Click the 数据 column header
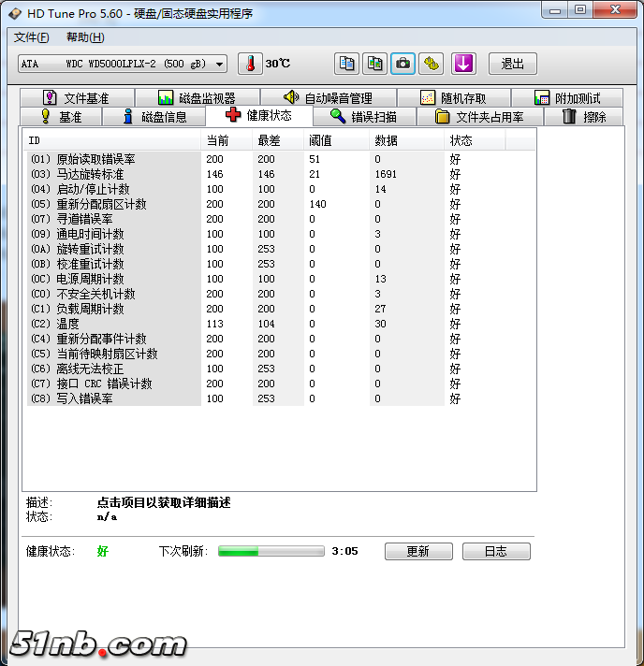The height and width of the screenshot is (666, 644). (x=406, y=140)
